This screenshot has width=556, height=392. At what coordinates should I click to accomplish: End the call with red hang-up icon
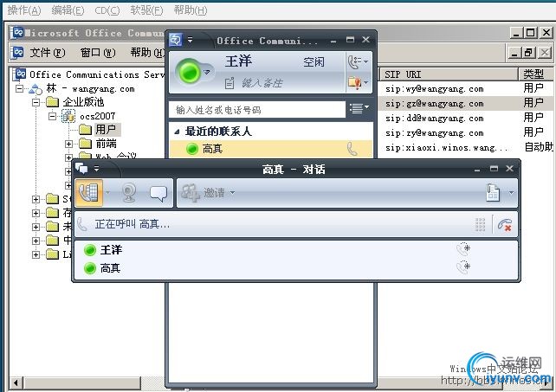tap(505, 225)
